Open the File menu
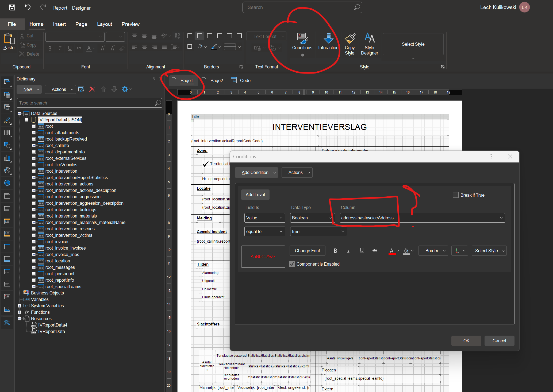The height and width of the screenshot is (392, 553). (12, 24)
